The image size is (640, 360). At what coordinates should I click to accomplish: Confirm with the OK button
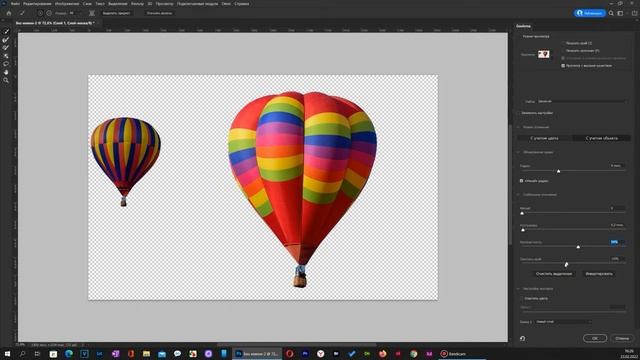coord(595,338)
